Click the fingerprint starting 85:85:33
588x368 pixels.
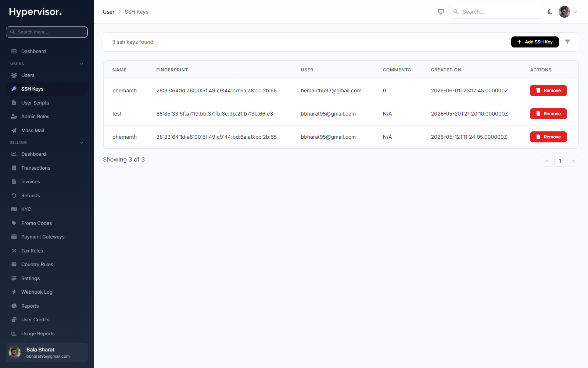click(x=215, y=114)
